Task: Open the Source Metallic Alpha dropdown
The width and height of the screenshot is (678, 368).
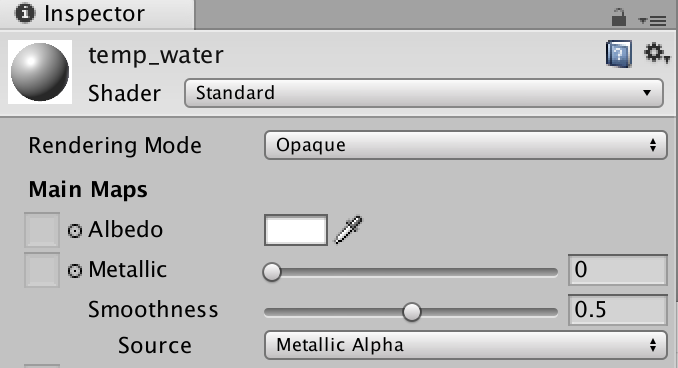Action: [x=466, y=345]
